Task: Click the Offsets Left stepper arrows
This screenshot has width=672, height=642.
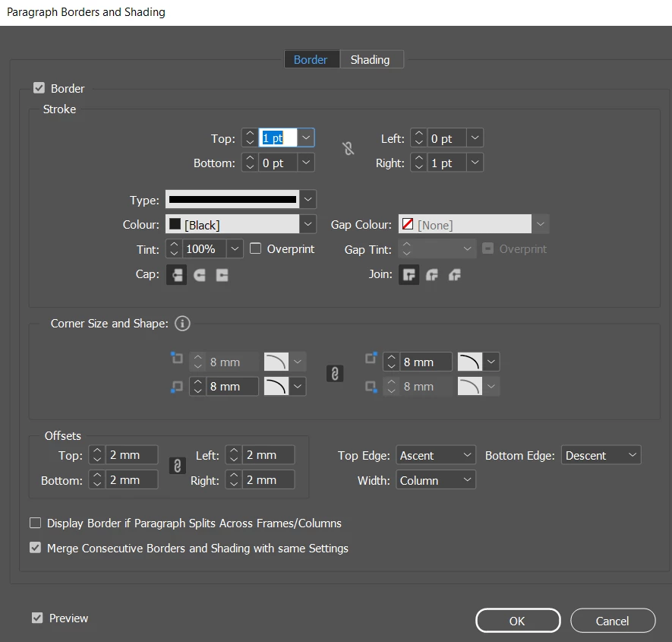Action: tap(234, 455)
